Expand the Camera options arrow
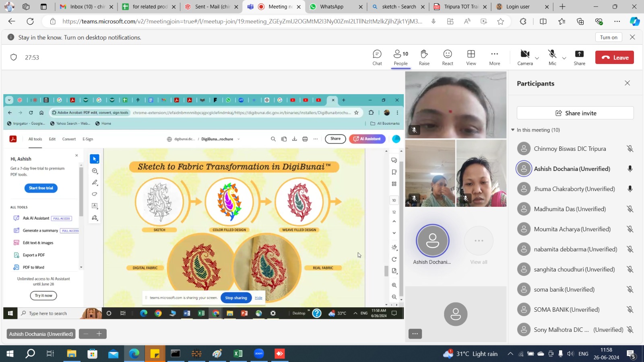 pyautogui.click(x=537, y=58)
